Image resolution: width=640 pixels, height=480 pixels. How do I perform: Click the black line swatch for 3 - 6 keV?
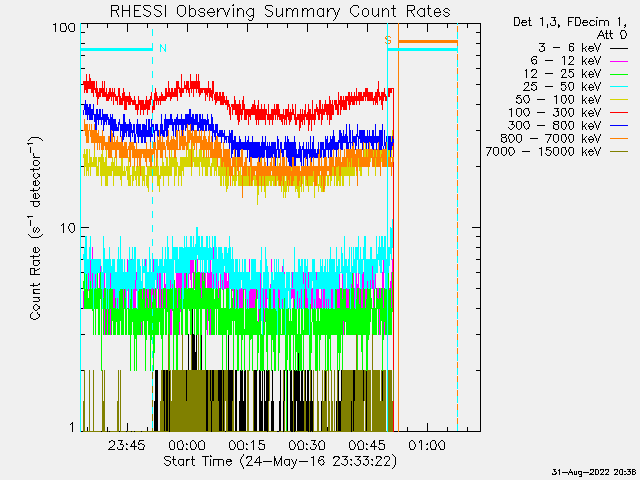(x=619, y=49)
